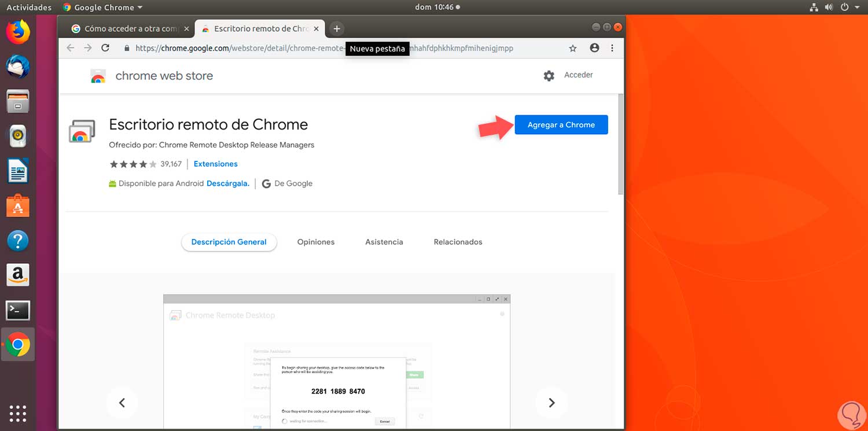Minimize the Chrome window

(x=596, y=27)
